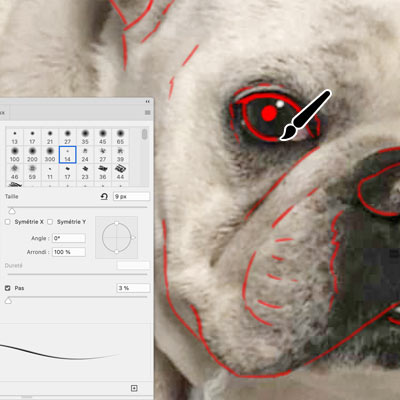
Task: Disable the Pas spacing checkbox
Action: (8, 288)
